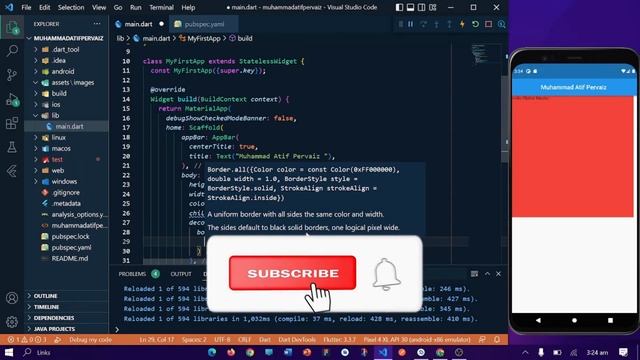Open .gitignore in the explorer tree
The width and height of the screenshot is (640, 360).
(x=66, y=193)
